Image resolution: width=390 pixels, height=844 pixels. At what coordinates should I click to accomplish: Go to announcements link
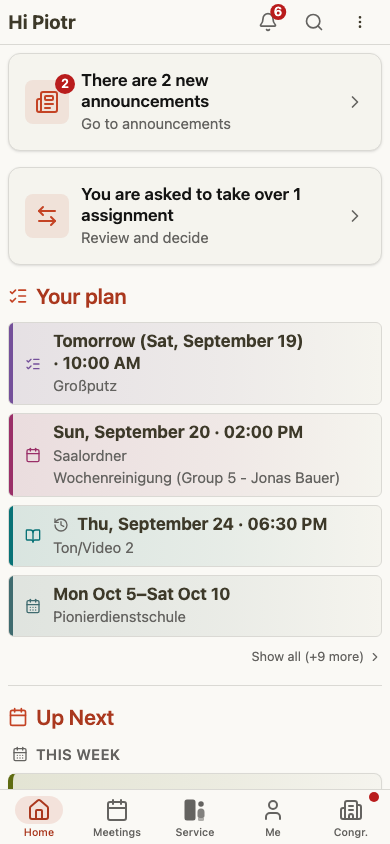pos(156,124)
